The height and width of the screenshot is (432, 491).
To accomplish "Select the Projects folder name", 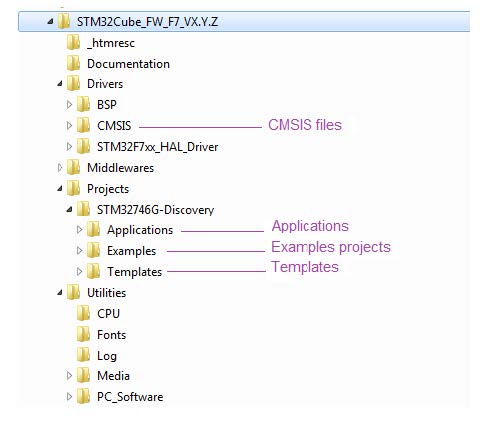I will [108, 189].
